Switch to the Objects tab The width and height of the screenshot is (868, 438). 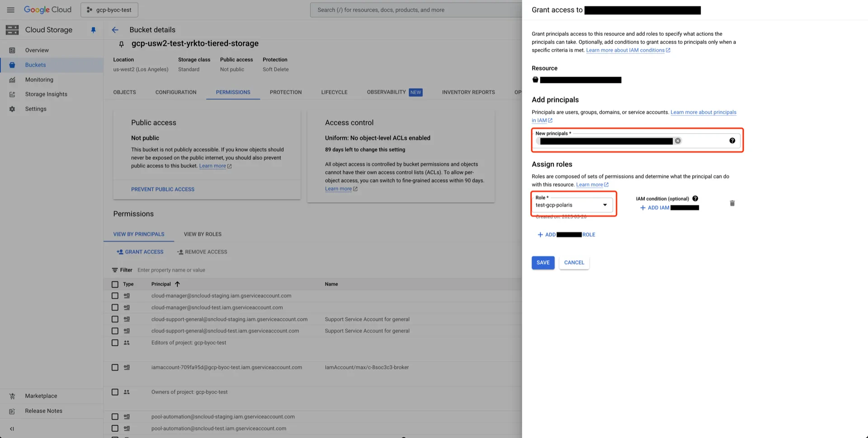tap(124, 92)
